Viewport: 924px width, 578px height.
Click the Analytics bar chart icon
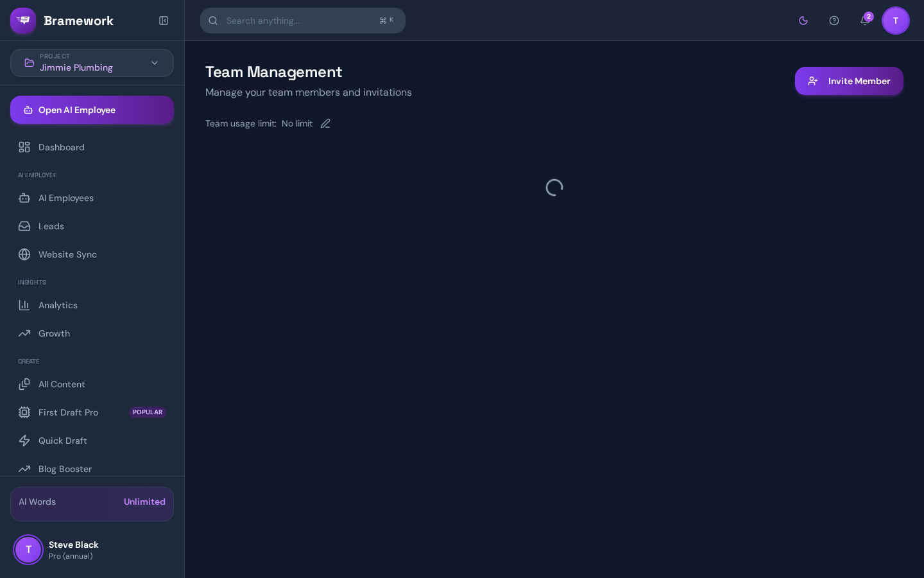24,305
